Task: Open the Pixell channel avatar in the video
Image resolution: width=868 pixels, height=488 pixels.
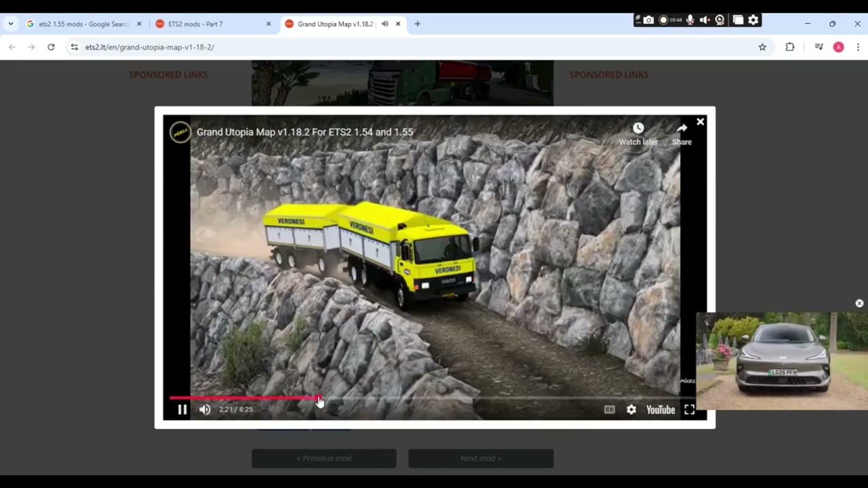Action: pos(180,132)
